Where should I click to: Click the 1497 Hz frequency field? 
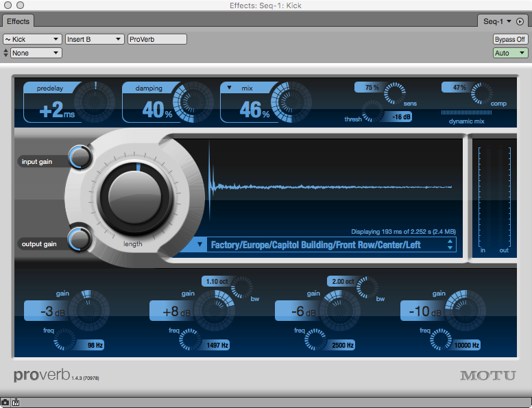[x=217, y=345]
